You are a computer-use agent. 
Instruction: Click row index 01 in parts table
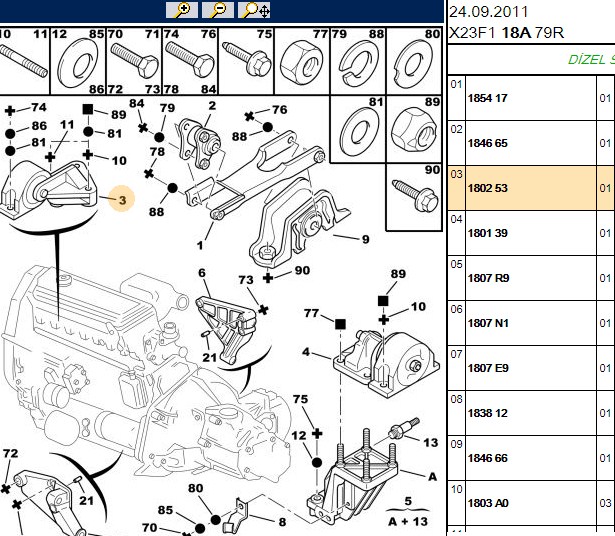pyautogui.click(x=457, y=84)
